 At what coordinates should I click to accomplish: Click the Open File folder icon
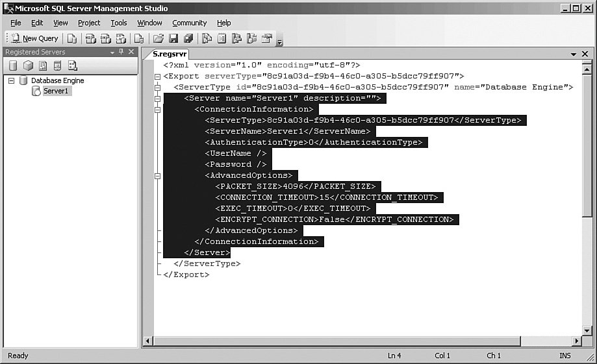[159, 38]
